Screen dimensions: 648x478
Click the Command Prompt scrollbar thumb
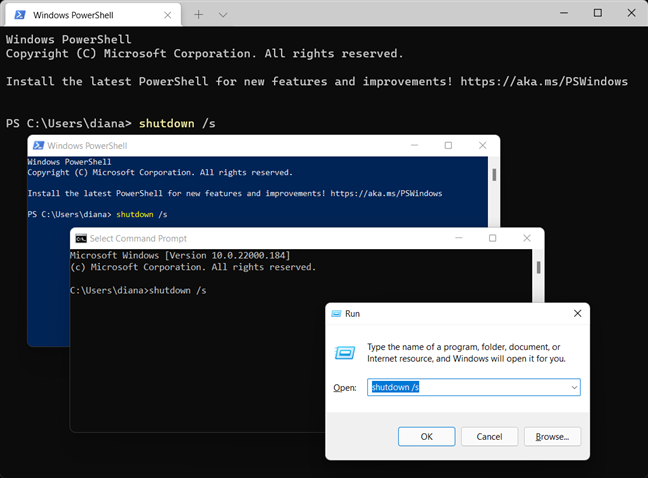[538, 267]
